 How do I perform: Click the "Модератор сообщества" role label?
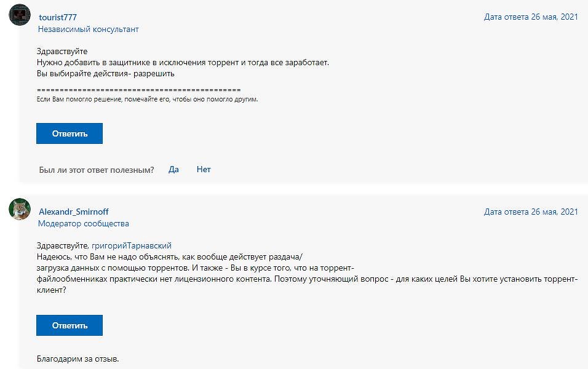tap(83, 223)
